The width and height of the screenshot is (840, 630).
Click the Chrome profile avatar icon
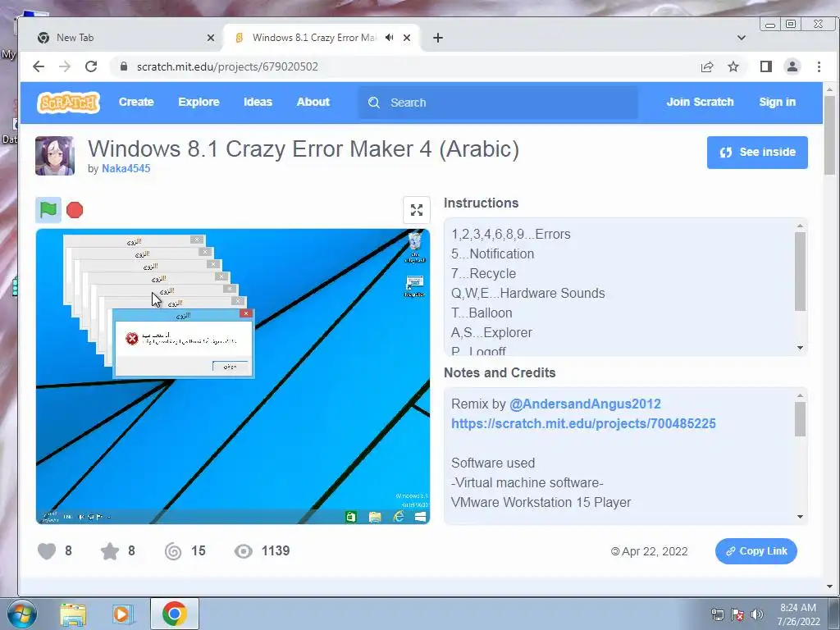tap(792, 66)
